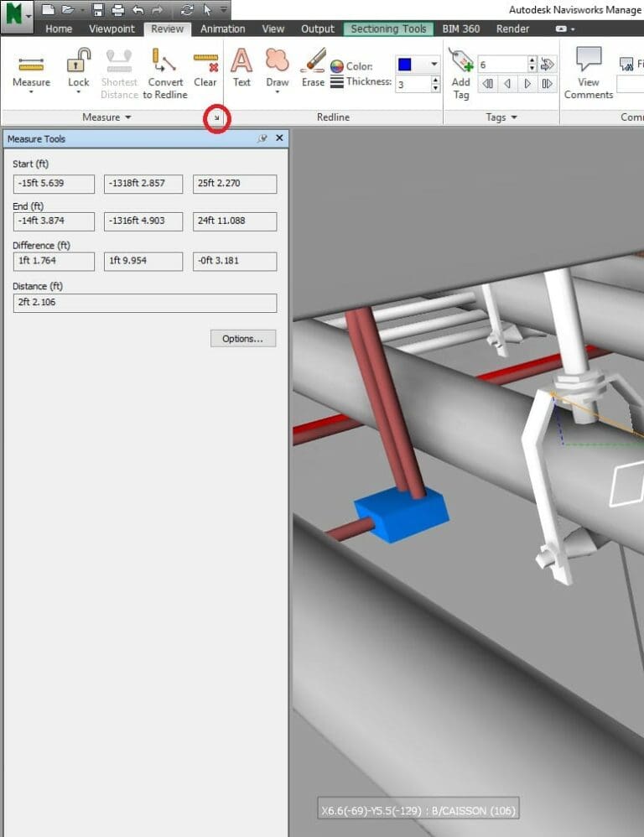Image resolution: width=644 pixels, height=837 pixels.
Task: Decrease redline thickness with down spinner
Action: [x=436, y=88]
